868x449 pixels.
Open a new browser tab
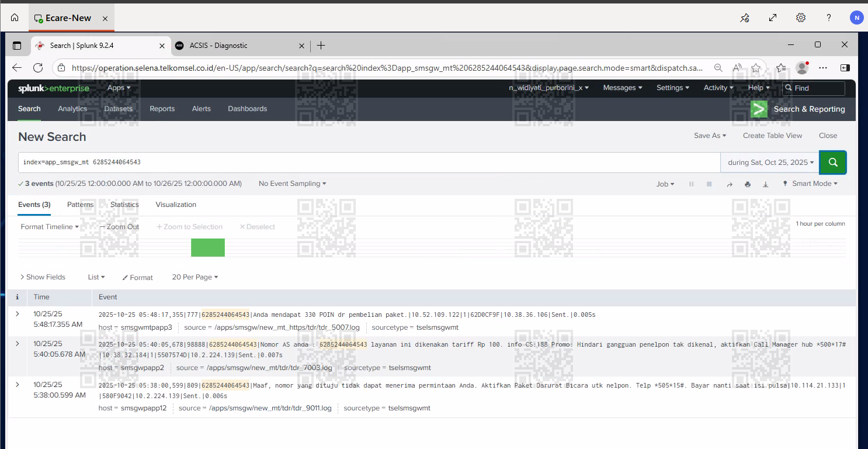pos(321,46)
